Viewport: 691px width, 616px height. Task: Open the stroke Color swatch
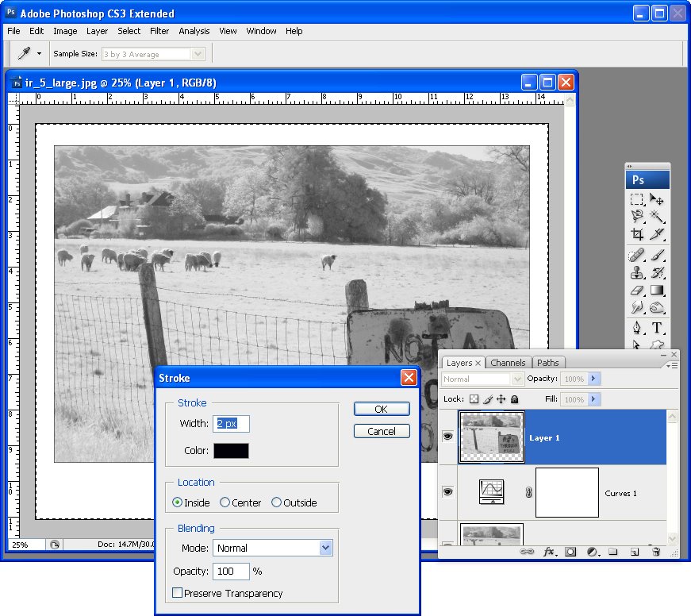(x=231, y=451)
